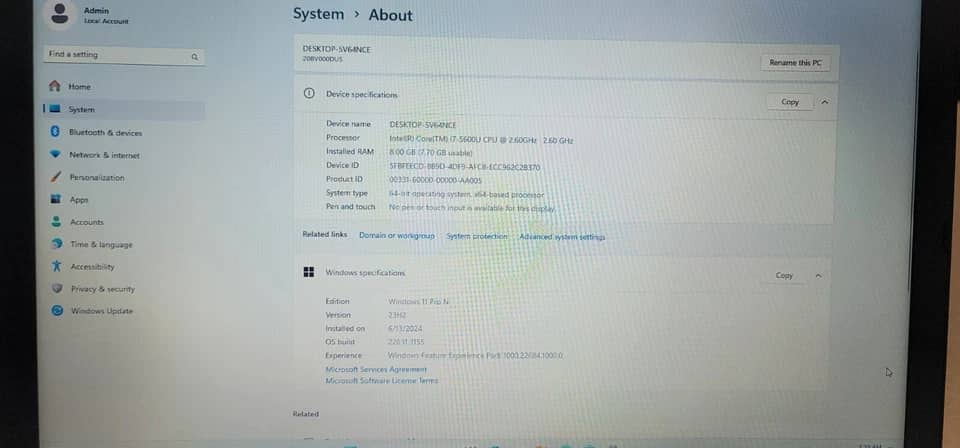Click the Personalization brush icon
This screenshot has height=448, width=960.
pos(56,177)
